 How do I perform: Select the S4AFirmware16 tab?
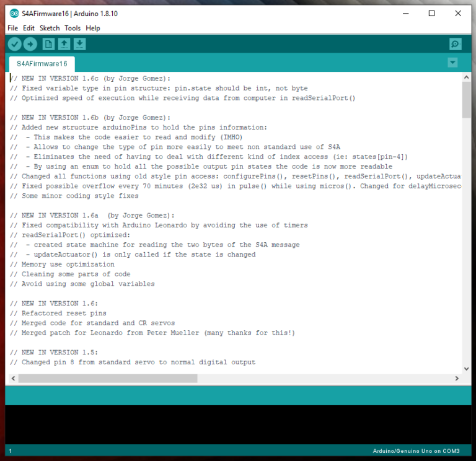42,63
